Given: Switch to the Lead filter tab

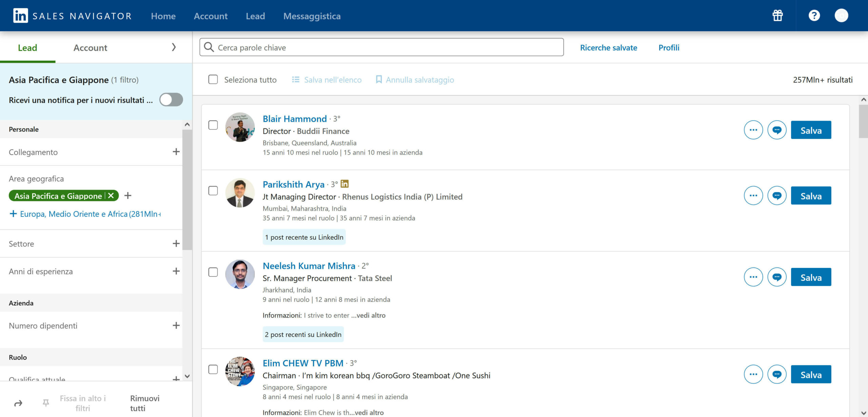Looking at the screenshot, I should pyautogui.click(x=27, y=47).
